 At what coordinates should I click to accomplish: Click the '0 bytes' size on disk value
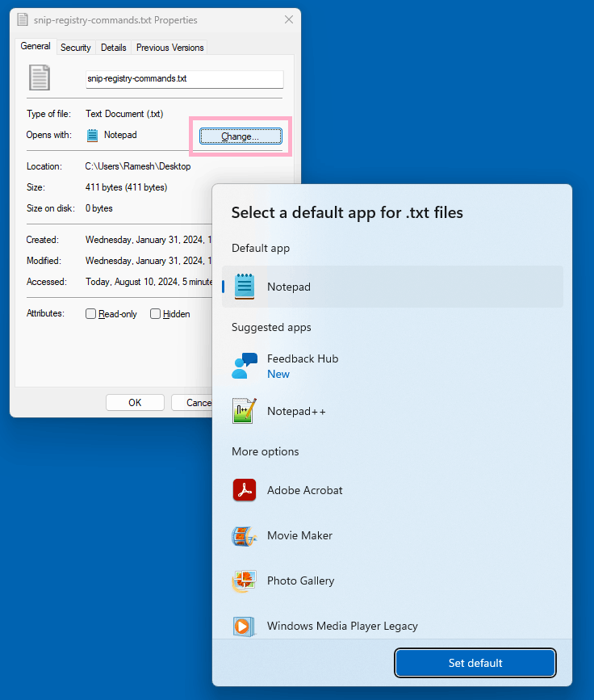(99, 208)
